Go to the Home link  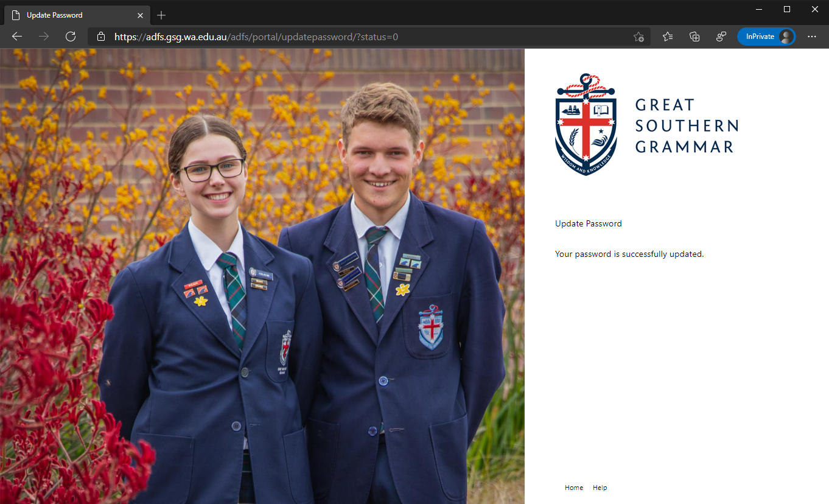tap(574, 488)
